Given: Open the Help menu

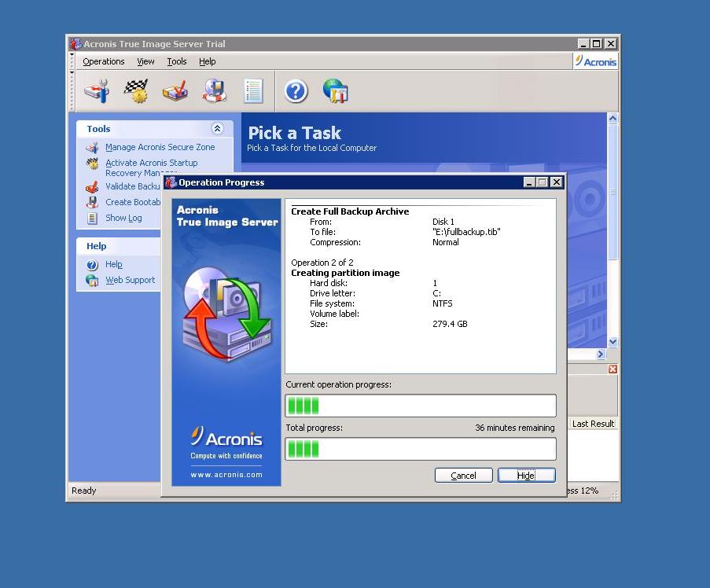Looking at the screenshot, I should (208, 61).
